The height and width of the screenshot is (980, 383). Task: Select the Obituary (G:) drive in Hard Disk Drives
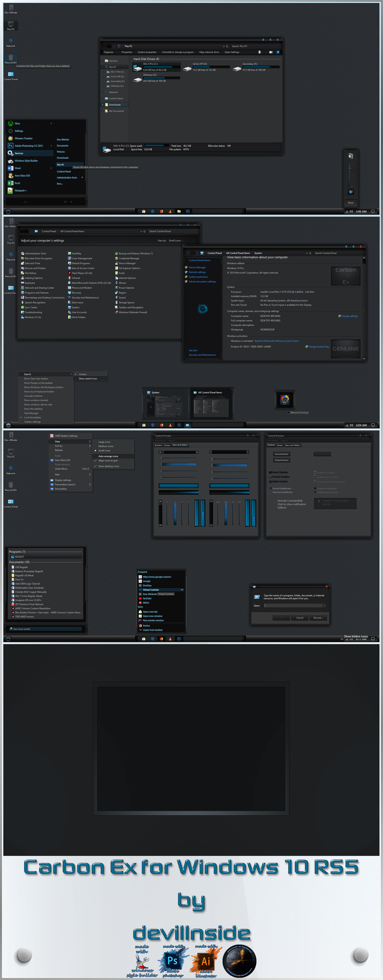157,78
